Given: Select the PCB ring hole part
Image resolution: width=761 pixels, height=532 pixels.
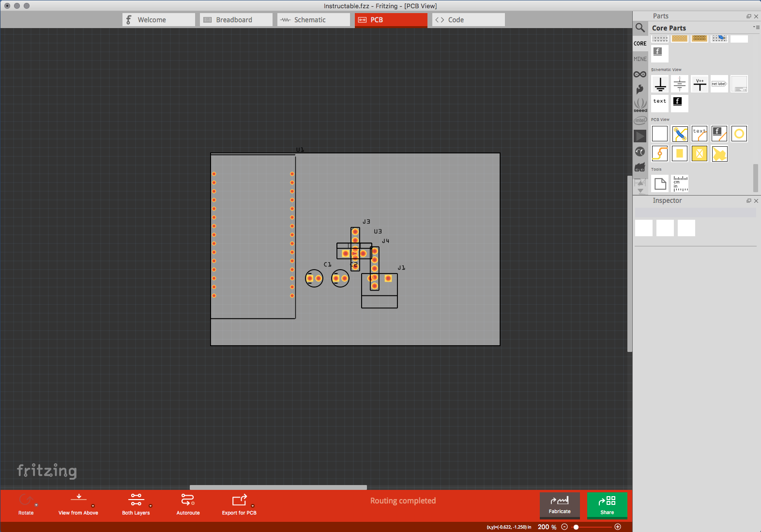Looking at the screenshot, I should tap(739, 134).
